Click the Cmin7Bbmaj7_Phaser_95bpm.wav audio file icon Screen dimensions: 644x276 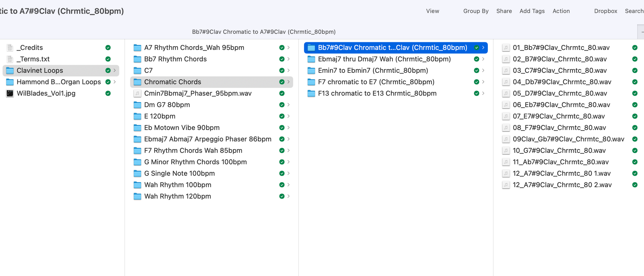[137, 93]
